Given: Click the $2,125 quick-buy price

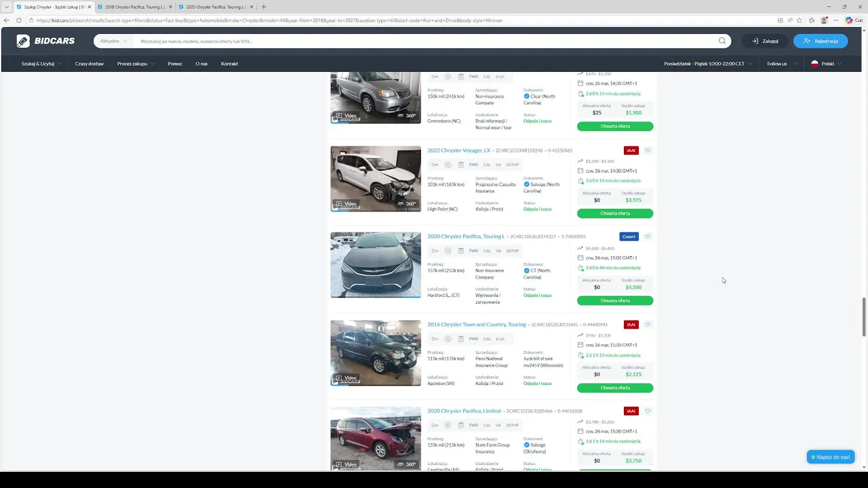Looking at the screenshot, I should [x=633, y=374].
